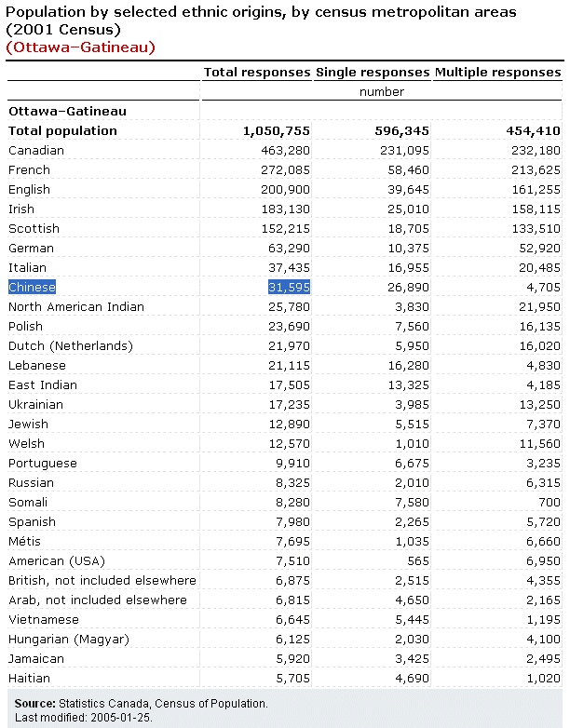Click the Hungarian (Magyar) row label
The image size is (570, 728).
pos(69,639)
